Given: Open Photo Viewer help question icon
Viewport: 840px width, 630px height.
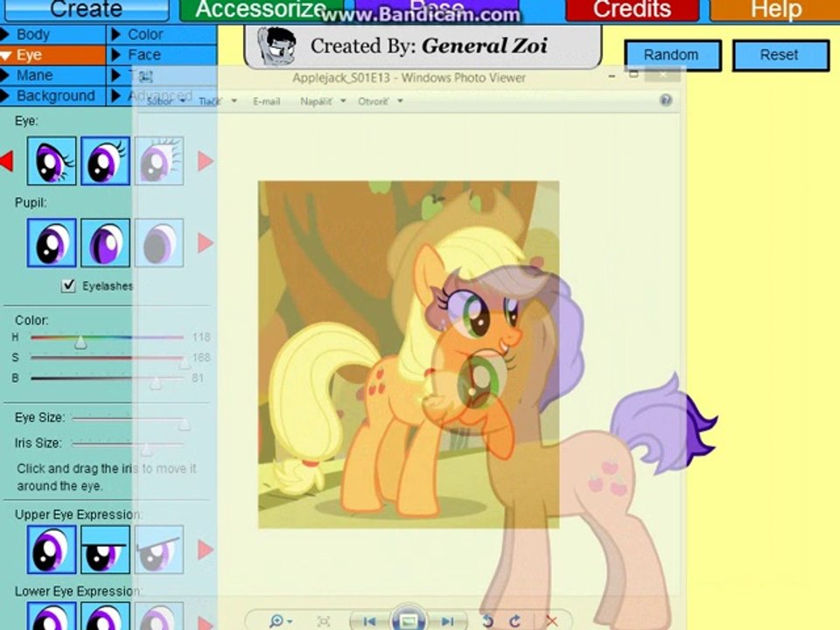Looking at the screenshot, I should 666,100.
